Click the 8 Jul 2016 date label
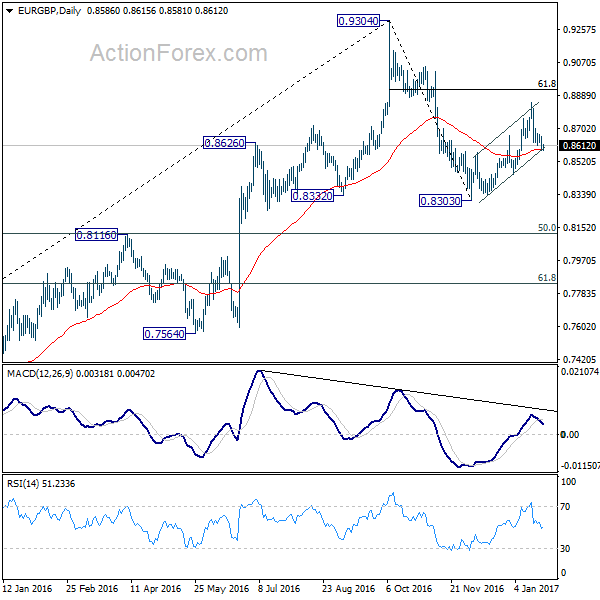The height and width of the screenshot is (600, 600). (279, 588)
